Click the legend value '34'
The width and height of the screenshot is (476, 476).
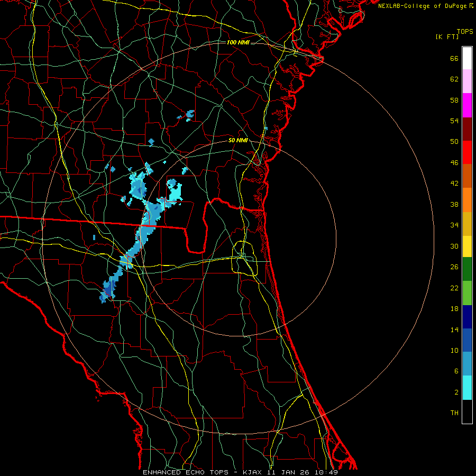[454, 225]
